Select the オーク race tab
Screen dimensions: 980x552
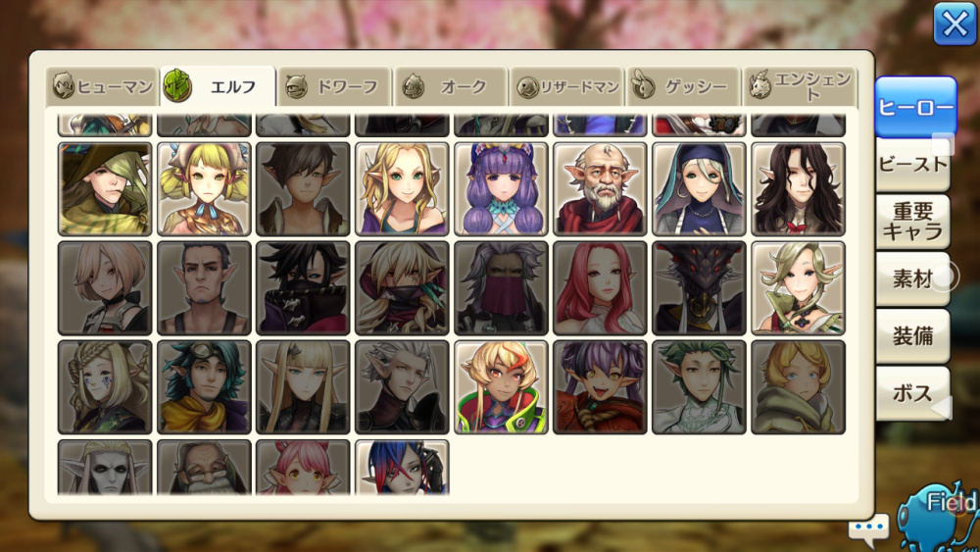(450, 86)
